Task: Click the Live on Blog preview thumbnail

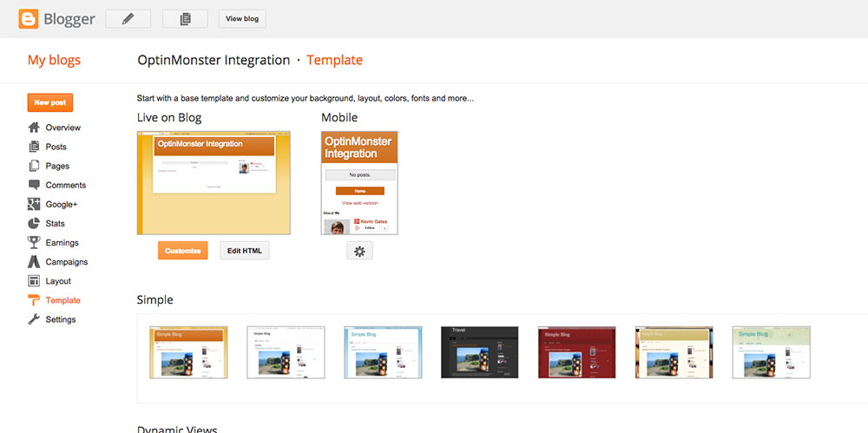Action: coord(214,183)
